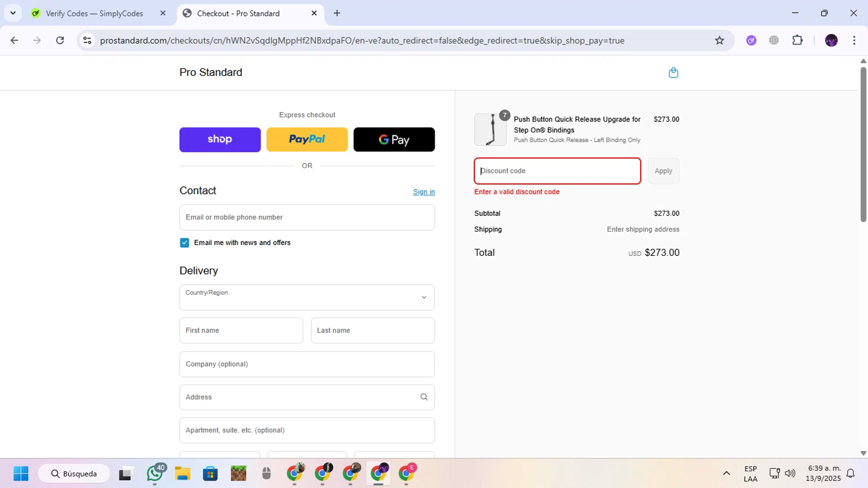Bookmark this page with the star icon
The width and height of the screenshot is (868, 488).
tap(719, 41)
